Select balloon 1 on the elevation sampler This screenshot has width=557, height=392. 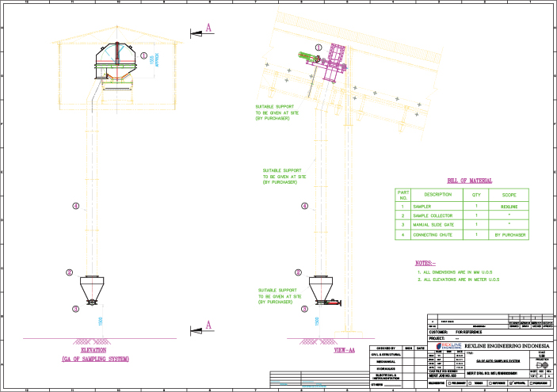[x=144, y=57]
